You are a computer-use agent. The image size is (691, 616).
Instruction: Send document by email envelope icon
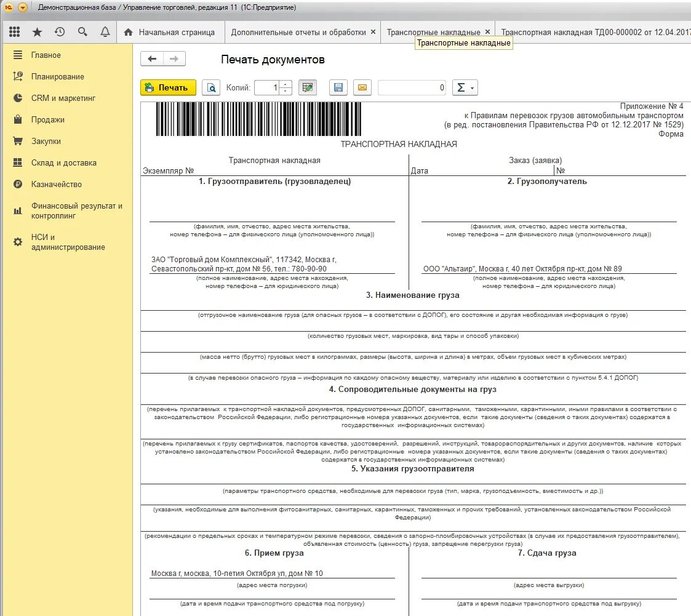[x=362, y=87]
